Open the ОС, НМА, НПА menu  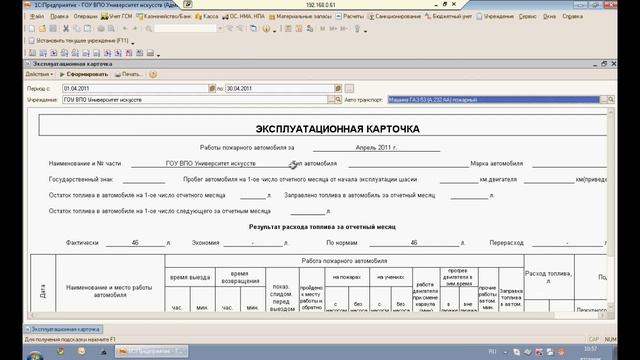[x=244, y=16]
